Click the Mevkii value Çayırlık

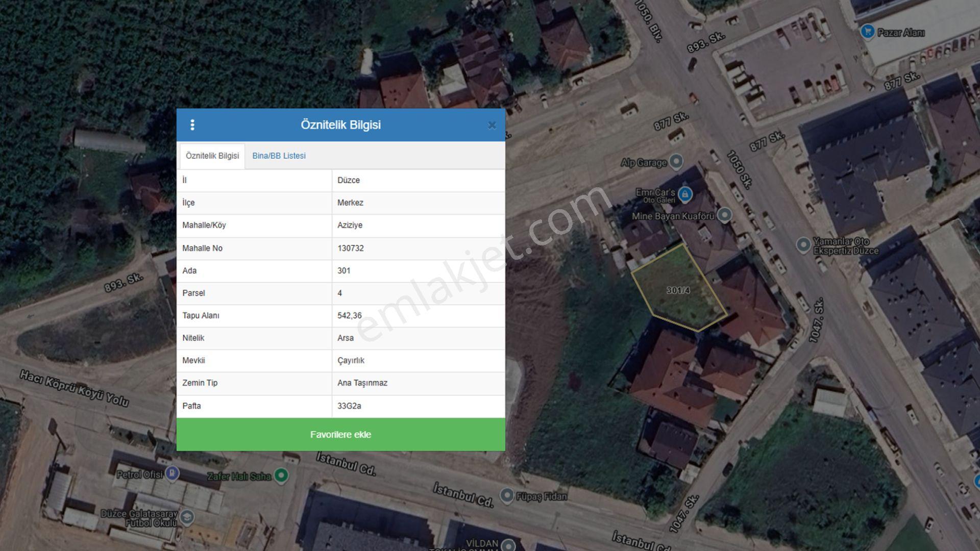coord(351,360)
